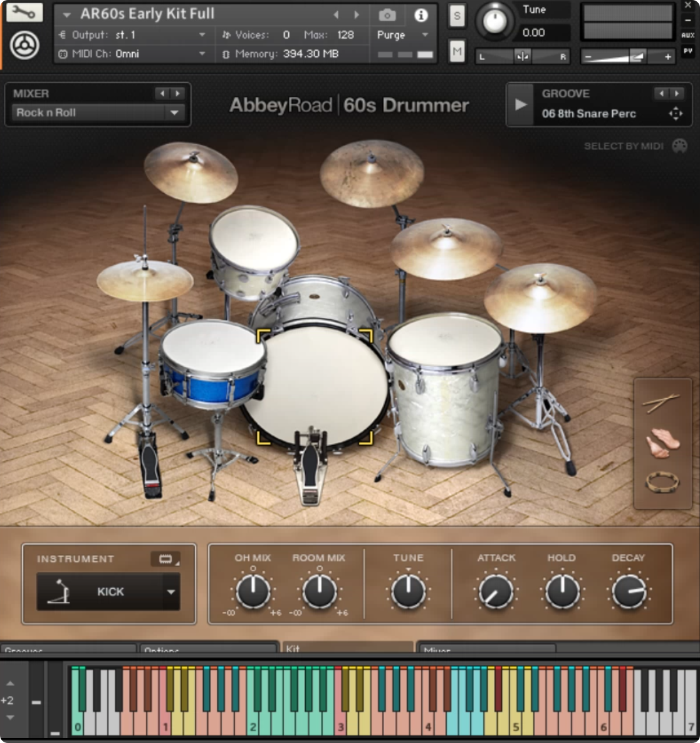Click the groove drag-to-host crosshair icon

[x=676, y=113]
